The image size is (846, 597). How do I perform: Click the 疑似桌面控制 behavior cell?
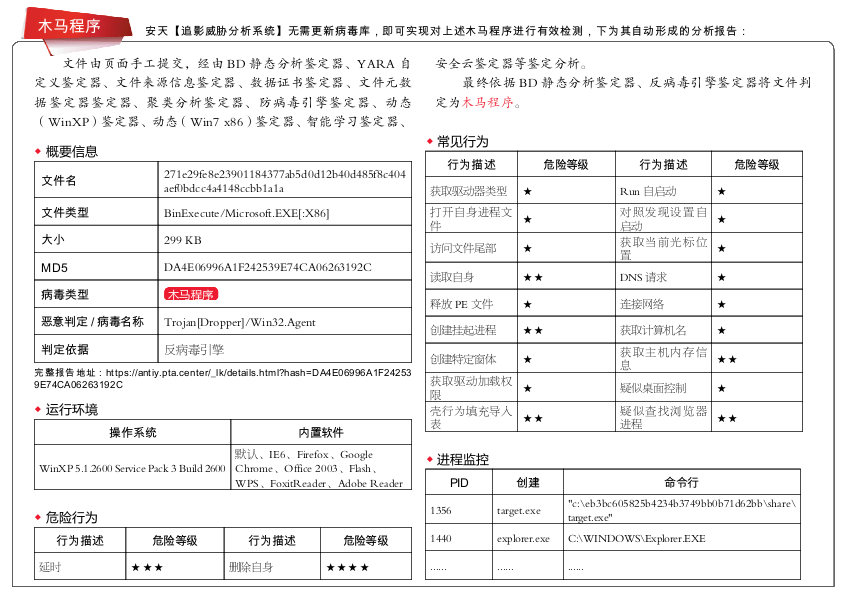(664, 388)
